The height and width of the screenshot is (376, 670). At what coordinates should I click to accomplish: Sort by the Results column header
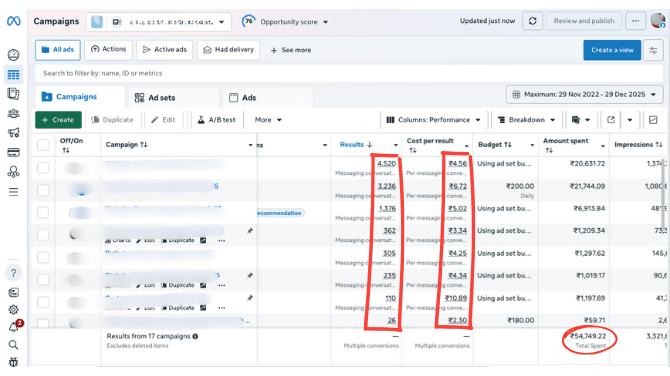tap(356, 145)
